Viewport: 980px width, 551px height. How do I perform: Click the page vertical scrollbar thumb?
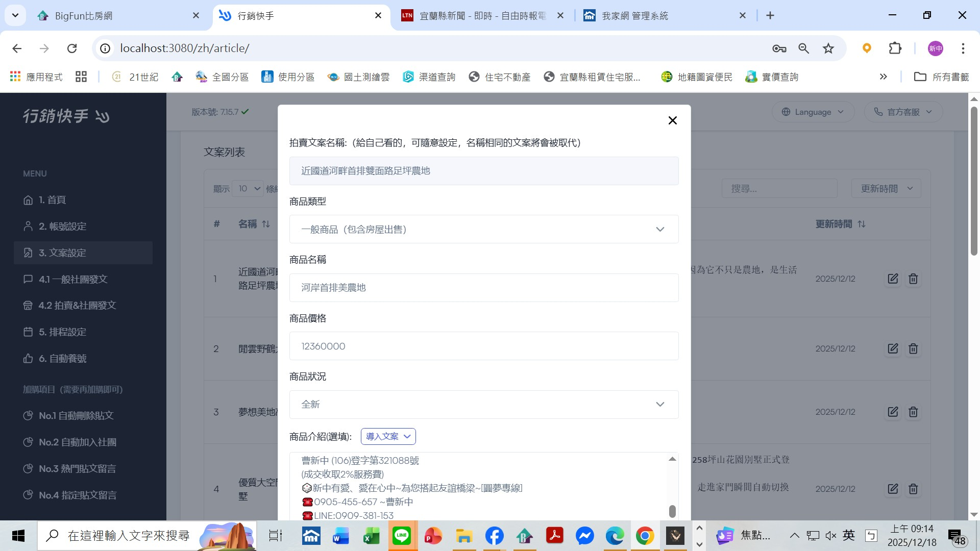tap(973, 181)
